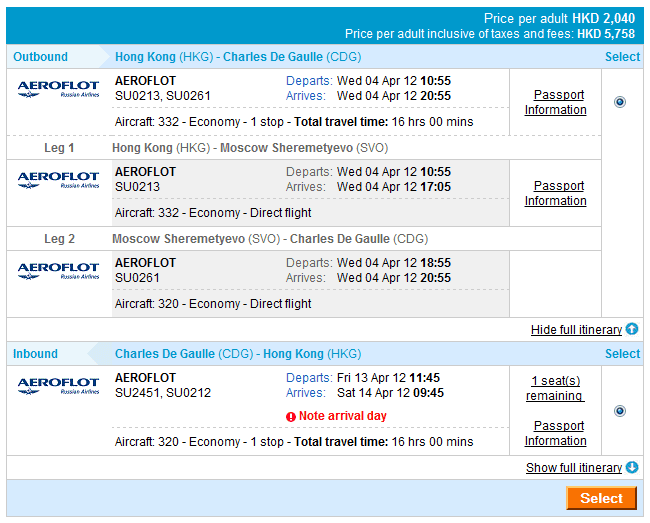Click the down arrow icon beside Show full itinerary
Viewport: 650px width, 523px height.
[631, 467]
